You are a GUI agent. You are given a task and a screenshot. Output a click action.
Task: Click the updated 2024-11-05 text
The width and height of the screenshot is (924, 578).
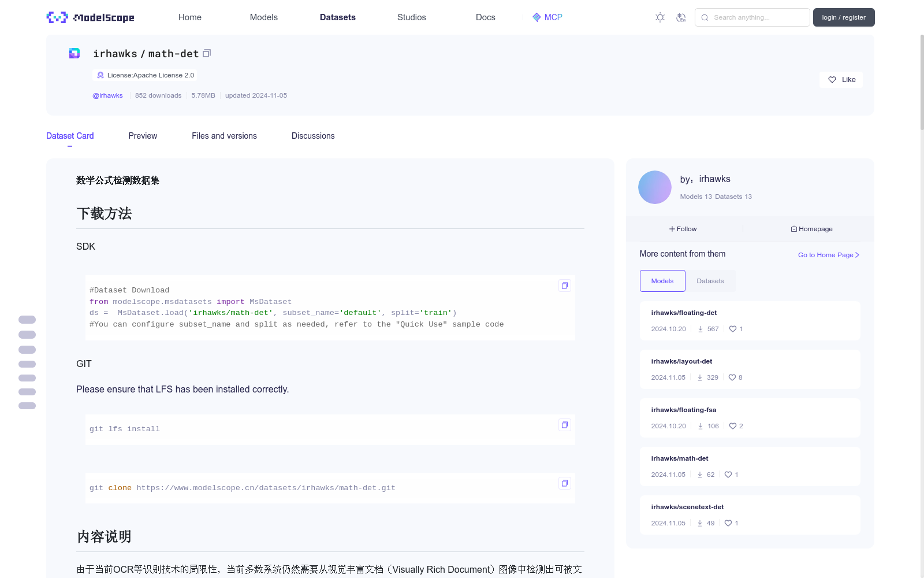[256, 95]
